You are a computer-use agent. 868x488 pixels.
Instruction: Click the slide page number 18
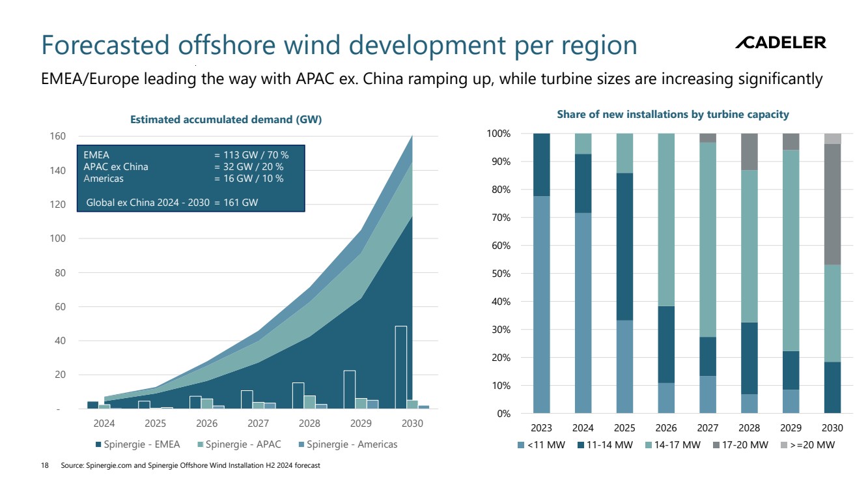[x=45, y=466]
